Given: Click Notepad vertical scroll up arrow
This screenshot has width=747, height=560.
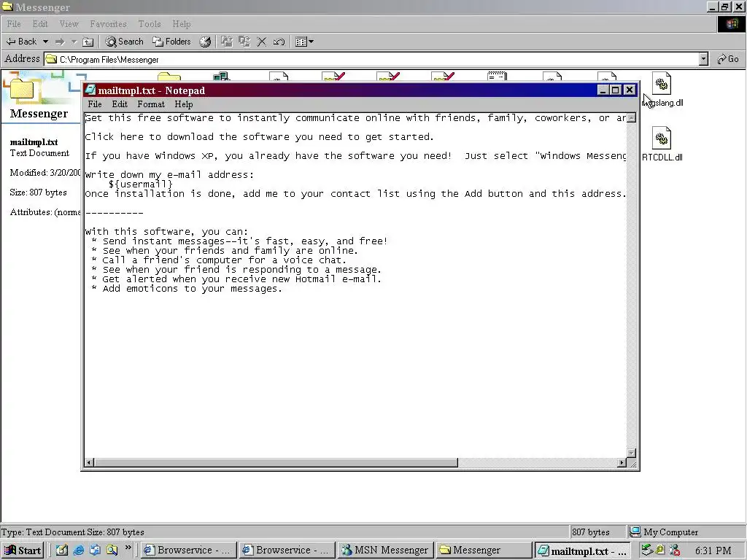Looking at the screenshot, I should tap(632, 117).
